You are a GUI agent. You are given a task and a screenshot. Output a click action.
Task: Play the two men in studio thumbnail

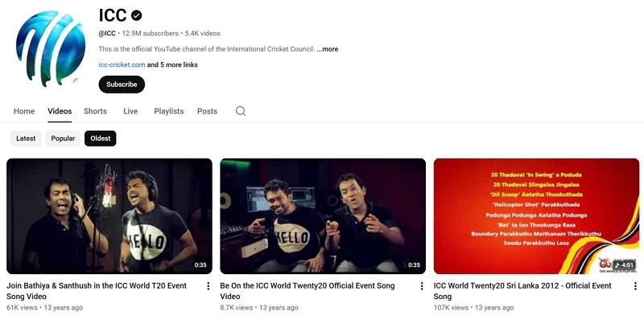(x=323, y=216)
